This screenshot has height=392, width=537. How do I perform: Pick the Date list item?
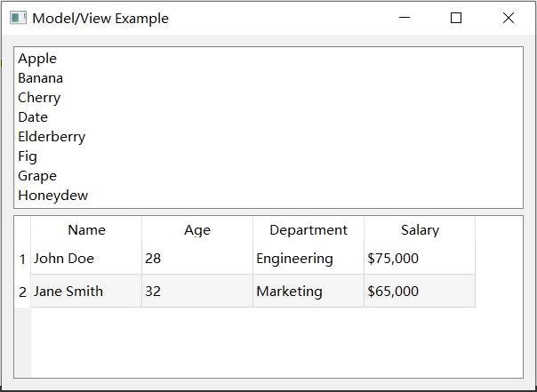pos(33,117)
